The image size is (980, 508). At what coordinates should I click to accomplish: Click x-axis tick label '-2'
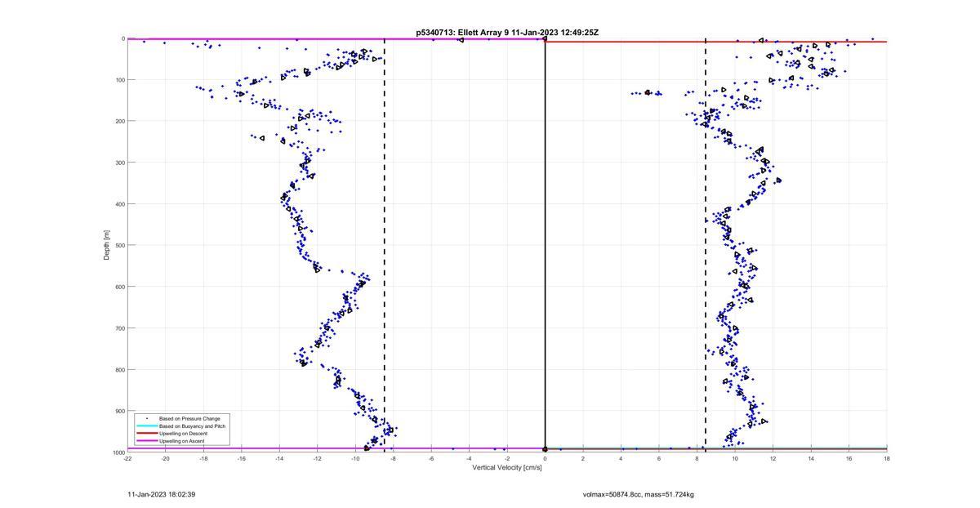tap(507, 458)
